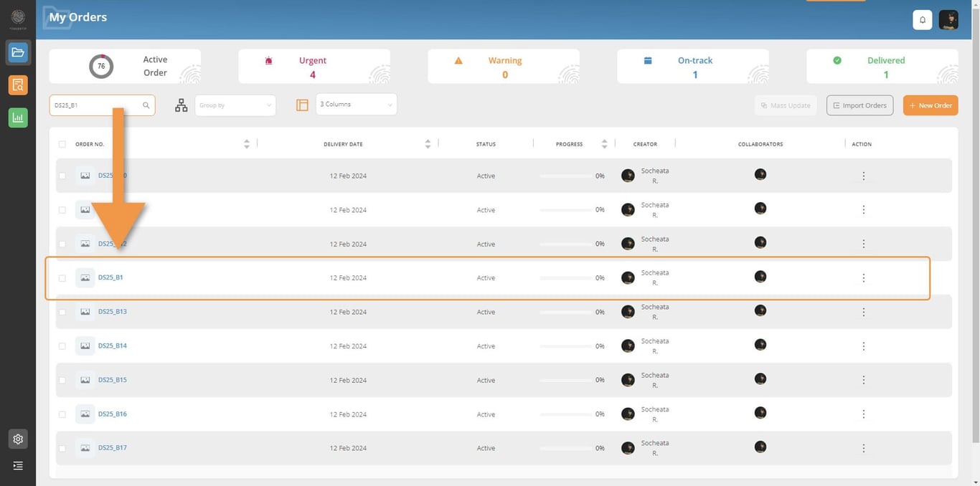Click image placeholder icon of DS25_B17
980x486 pixels.
tap(85, 448)
